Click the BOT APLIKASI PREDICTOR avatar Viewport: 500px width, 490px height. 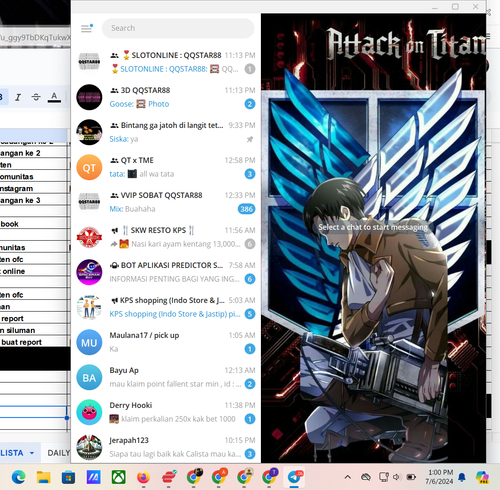89,272
